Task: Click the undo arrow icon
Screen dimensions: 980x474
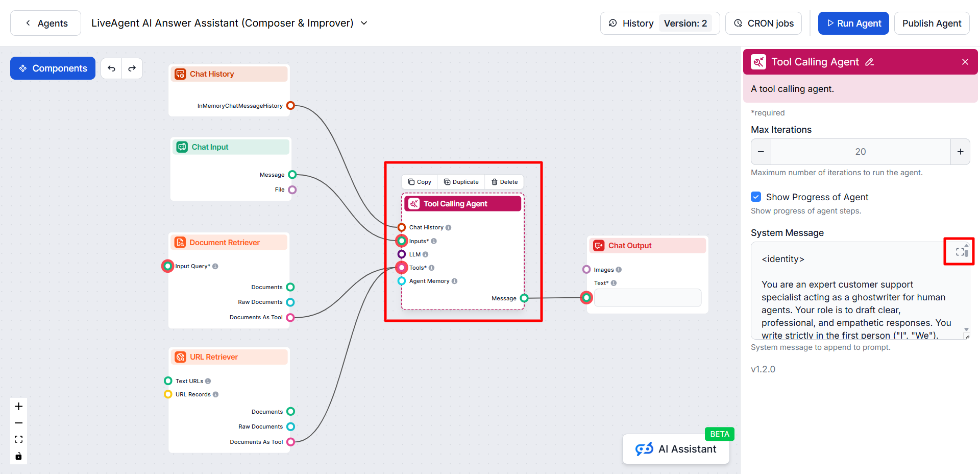Action: [111, 68]
